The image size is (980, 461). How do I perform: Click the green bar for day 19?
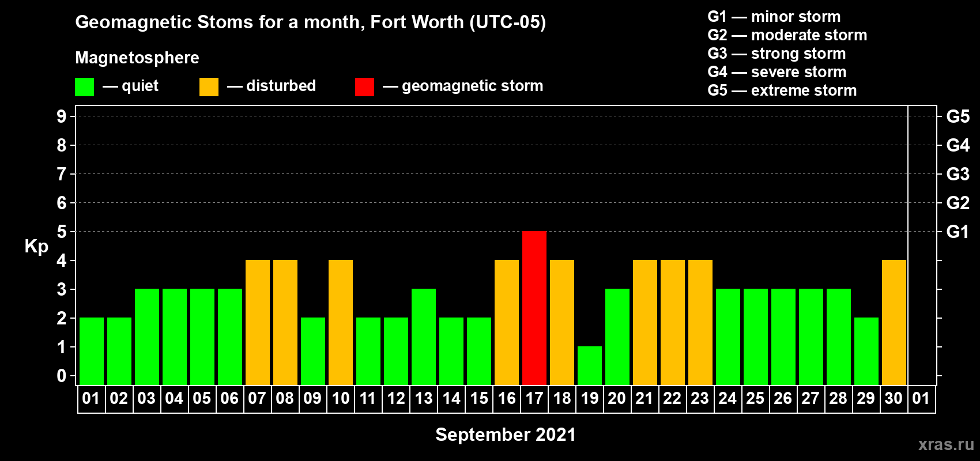590,365
